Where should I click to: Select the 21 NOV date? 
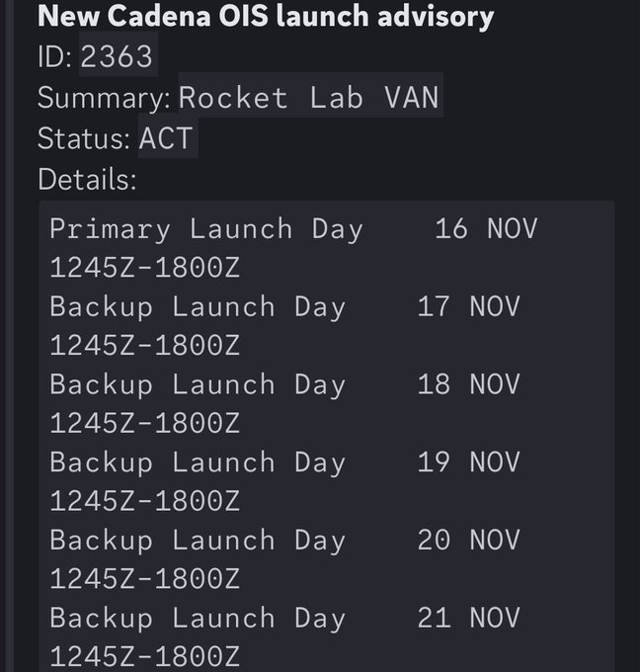click(x=468, y=619)
